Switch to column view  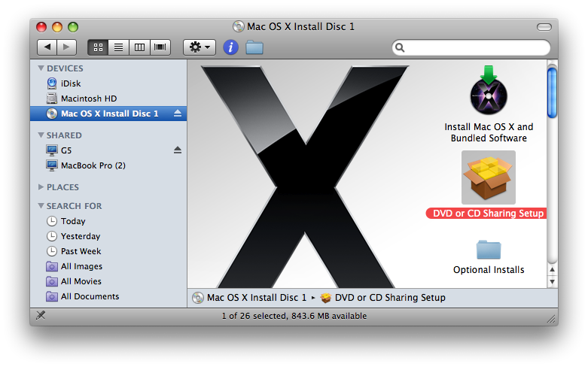click(x=139, y=47)
